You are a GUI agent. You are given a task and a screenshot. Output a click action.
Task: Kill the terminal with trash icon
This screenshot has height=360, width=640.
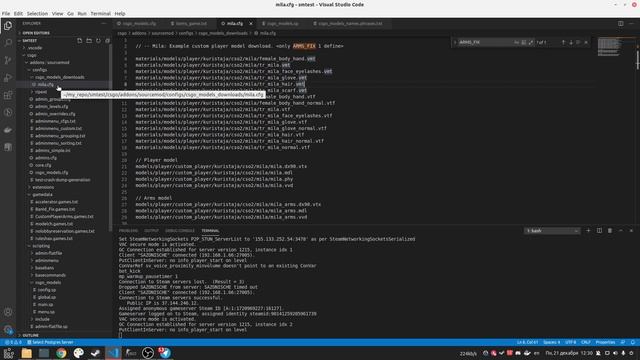point(610,231)
